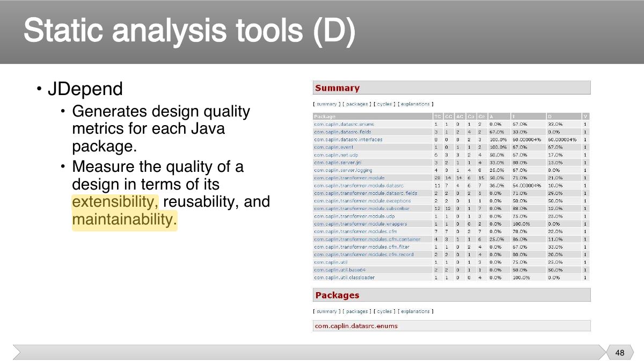Click the TC column header
The width and height of the screenshot is (644, 363).
(438, 116)
